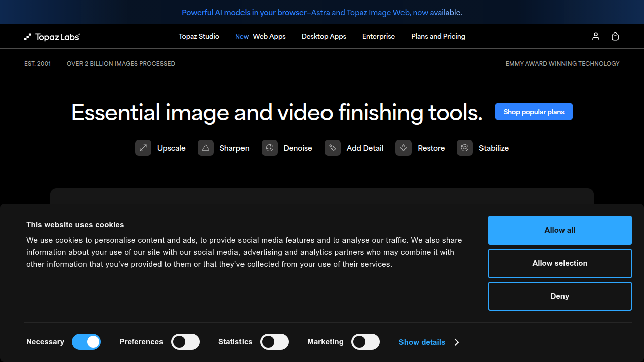644x362 pixels.
Task: Select the Sharpen triangle icon
Action: [206, 148]
